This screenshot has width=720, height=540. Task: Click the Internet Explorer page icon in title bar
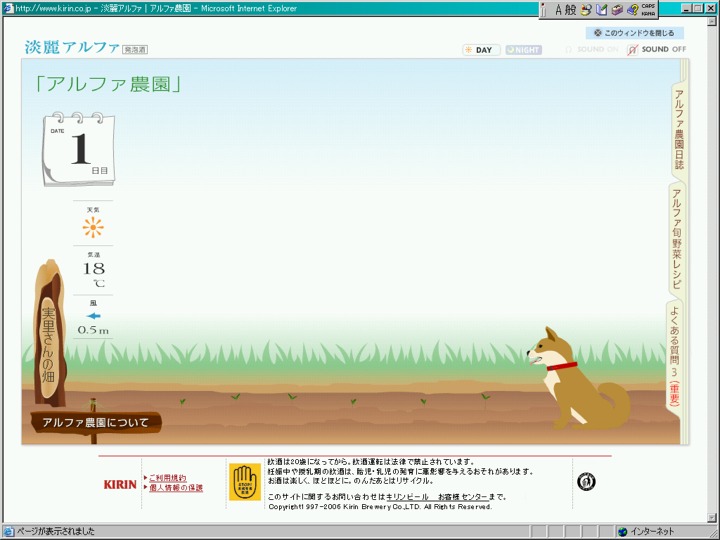8,8
